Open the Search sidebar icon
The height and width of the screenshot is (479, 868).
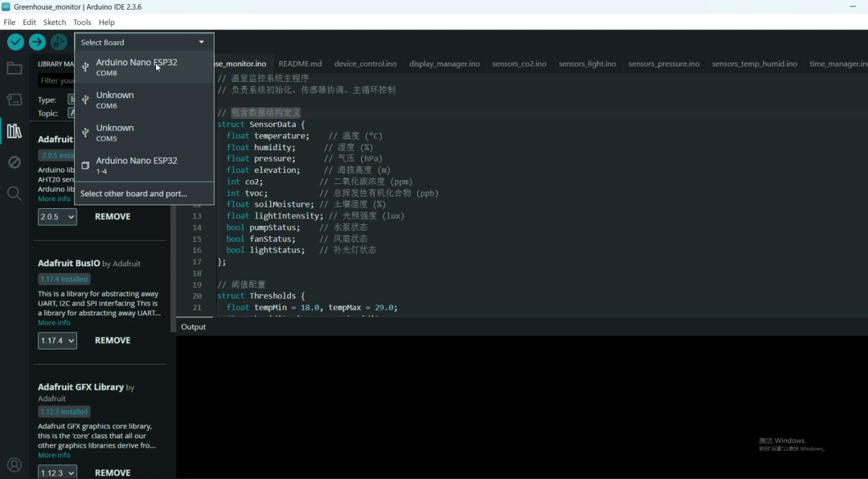coord(14,193)
